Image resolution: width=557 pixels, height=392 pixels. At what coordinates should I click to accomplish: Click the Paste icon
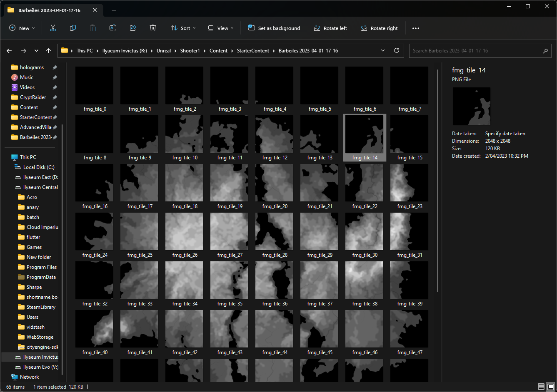coord(93,28)
